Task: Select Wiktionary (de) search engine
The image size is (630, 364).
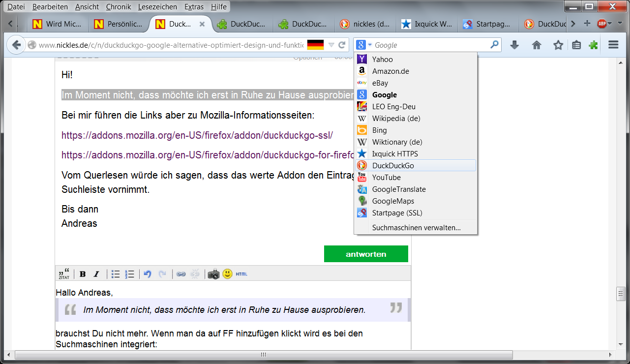Action: [416, 142]
